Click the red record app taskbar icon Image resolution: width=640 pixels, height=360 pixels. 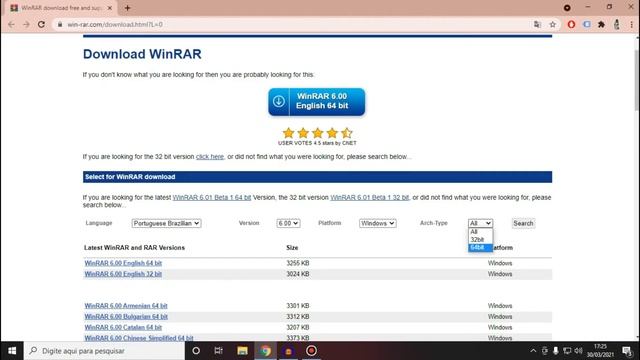point(311,351)
